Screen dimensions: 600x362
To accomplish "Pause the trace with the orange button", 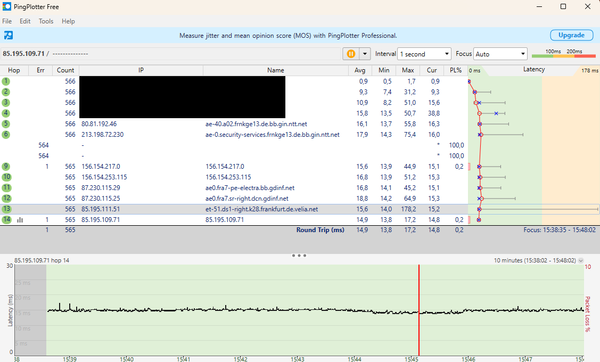I will 351,54.
